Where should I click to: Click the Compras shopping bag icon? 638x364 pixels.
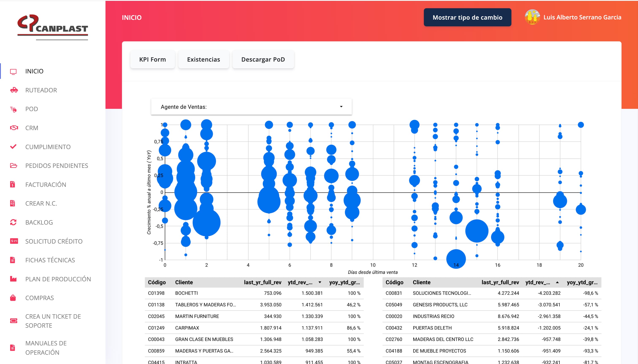[13, 298]
